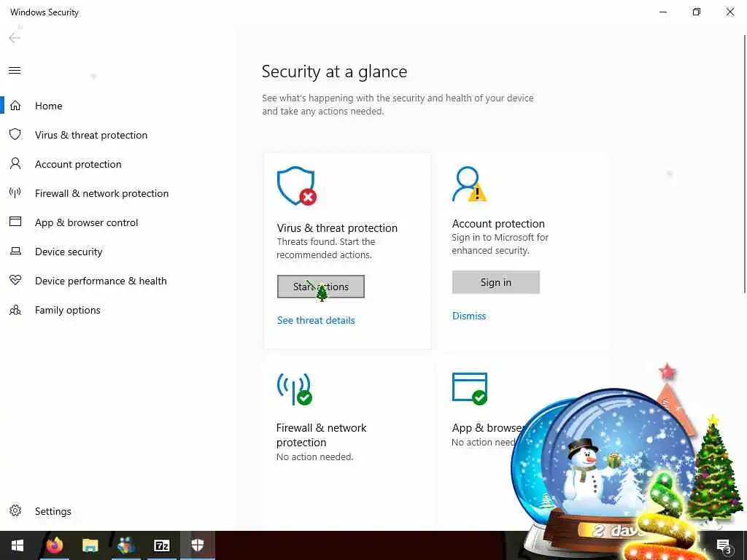747x560 pixels.
Task: Click the Christmas tree decoration widget
Action: [x=713, y=469]
